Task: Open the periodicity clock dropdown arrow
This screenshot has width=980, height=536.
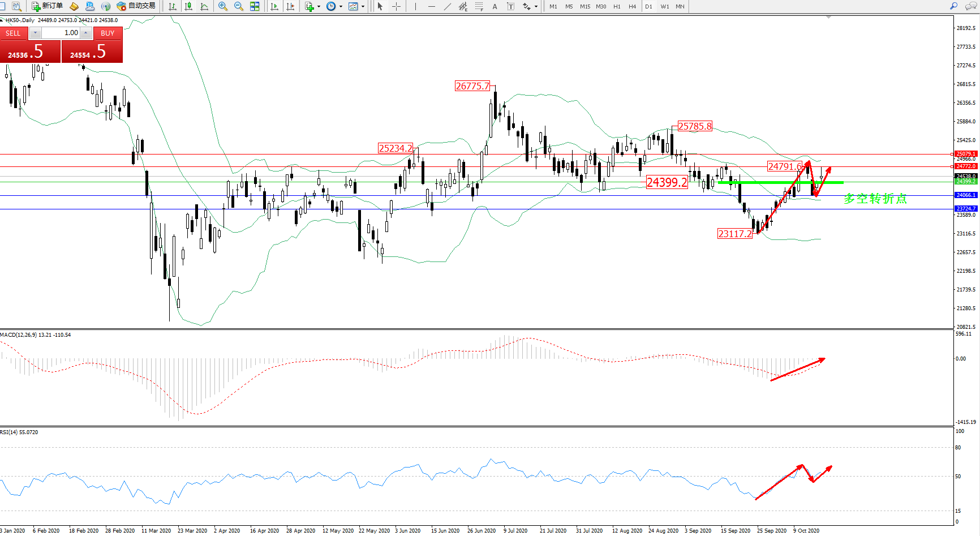Action: [341, 7]
